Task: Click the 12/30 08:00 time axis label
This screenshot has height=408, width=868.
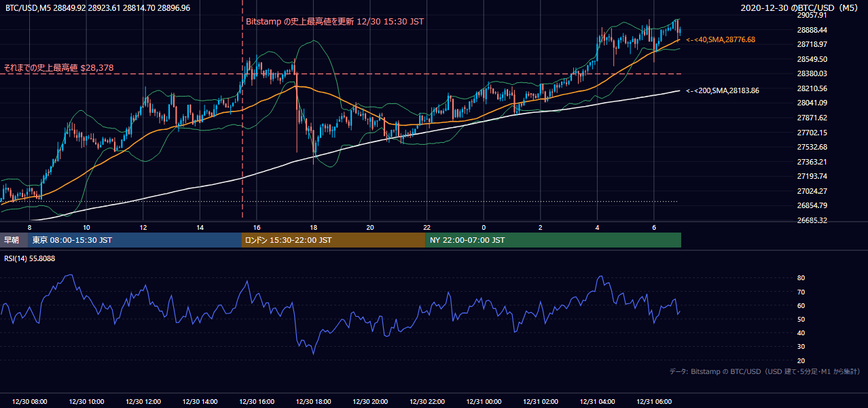Action: point(30,402)
